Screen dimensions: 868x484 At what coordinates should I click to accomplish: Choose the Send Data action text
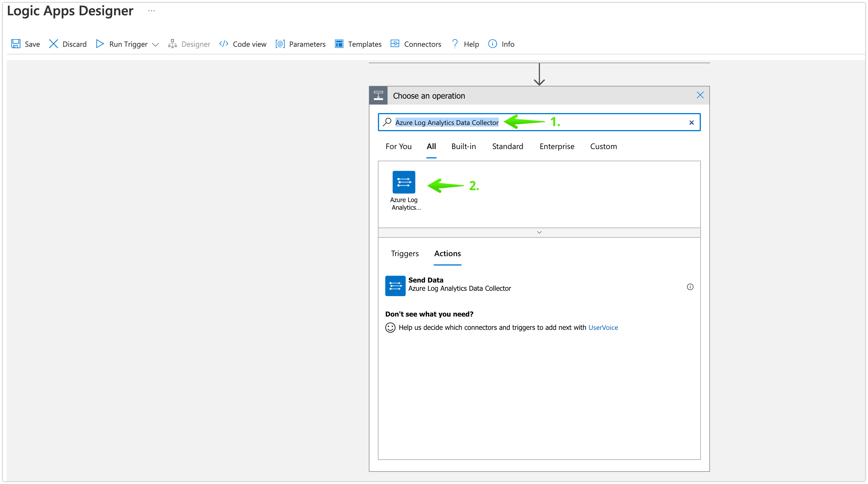426,280
